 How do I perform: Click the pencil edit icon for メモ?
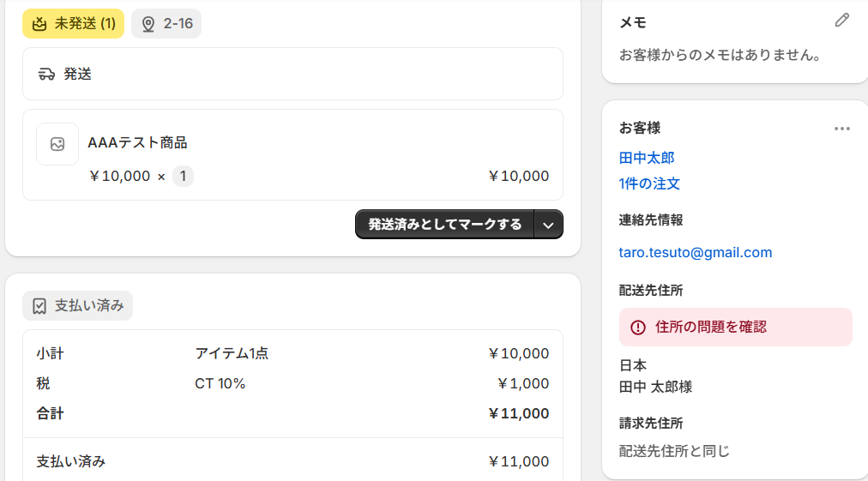842,21
